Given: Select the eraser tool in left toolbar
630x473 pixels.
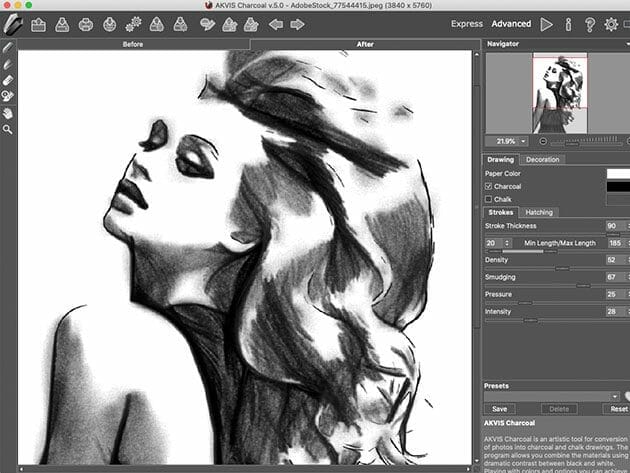Looking at the screenshot, I should coord(8,79).
